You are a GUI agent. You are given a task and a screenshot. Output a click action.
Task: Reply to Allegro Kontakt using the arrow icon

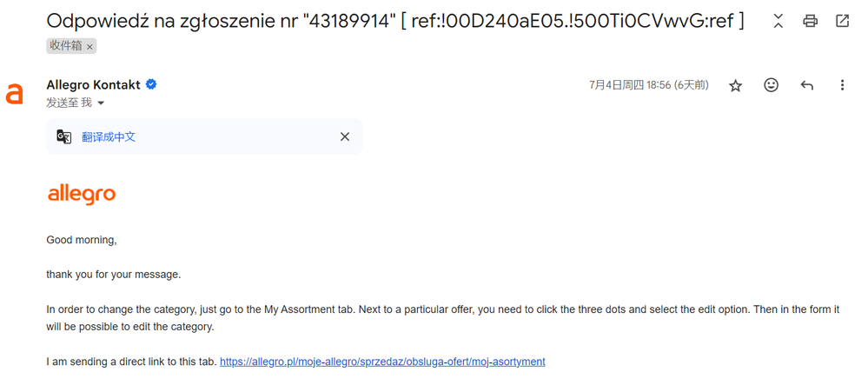click(x=806, y=85)
